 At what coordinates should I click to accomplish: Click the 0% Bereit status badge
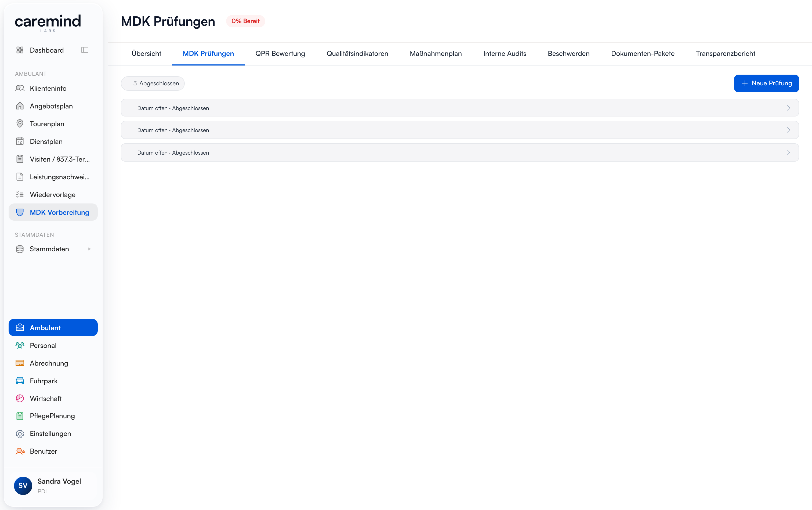pyautogui.click(x=245, y=21)
